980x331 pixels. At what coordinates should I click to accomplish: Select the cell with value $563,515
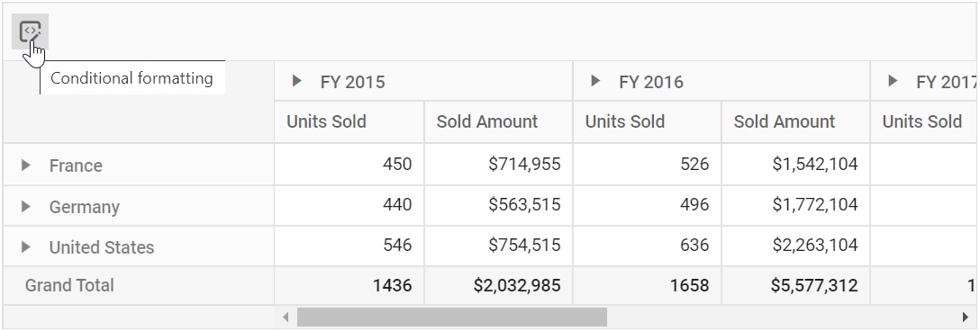pos(498,205)
